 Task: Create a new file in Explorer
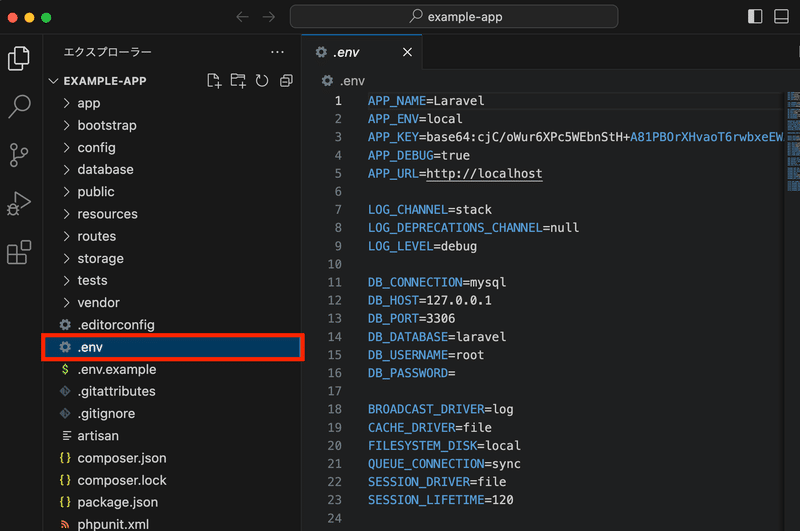coord(214,81)
